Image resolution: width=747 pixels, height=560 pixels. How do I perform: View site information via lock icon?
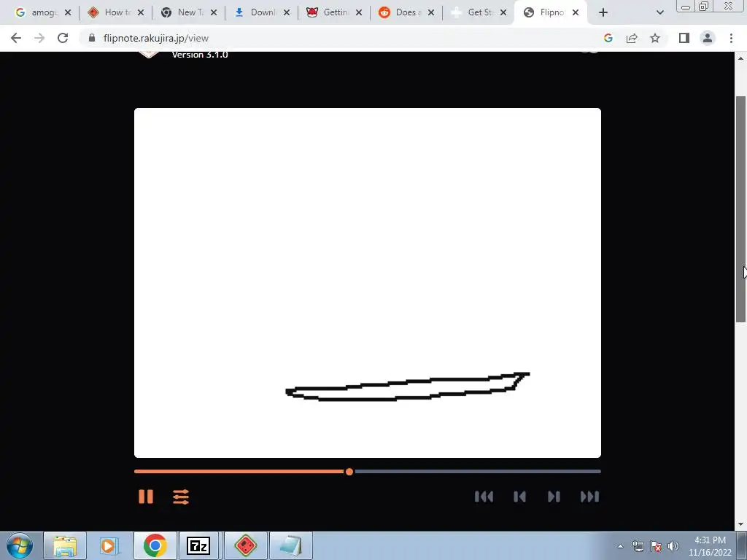92,38
